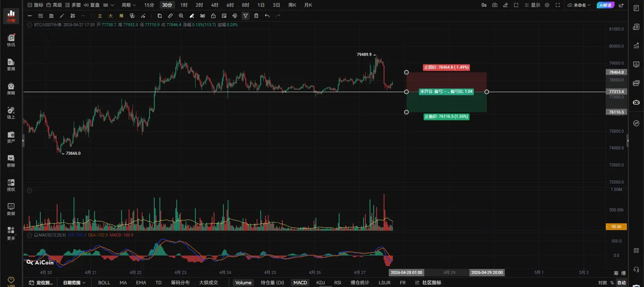Collapse the BTC/USDT main chart legend
644x287 pixels.
[29, 25]
